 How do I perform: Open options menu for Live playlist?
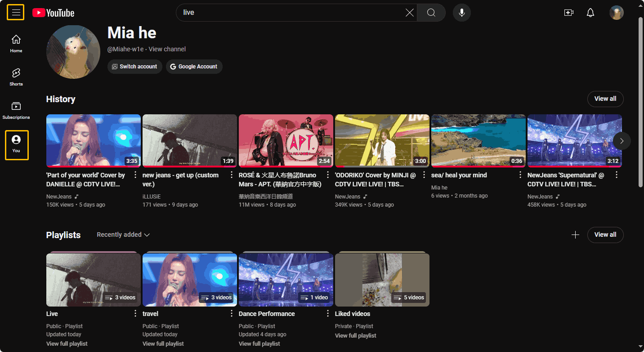point(135,314)
